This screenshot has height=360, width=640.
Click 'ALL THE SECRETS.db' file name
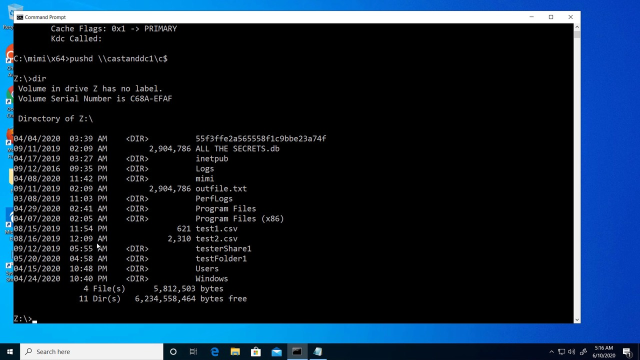coord(238,149)
